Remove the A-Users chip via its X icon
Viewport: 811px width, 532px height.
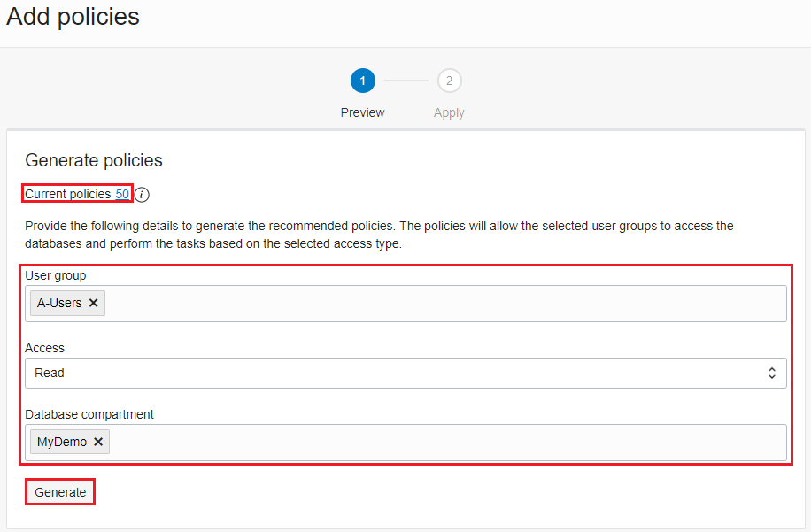pos(92,303)
